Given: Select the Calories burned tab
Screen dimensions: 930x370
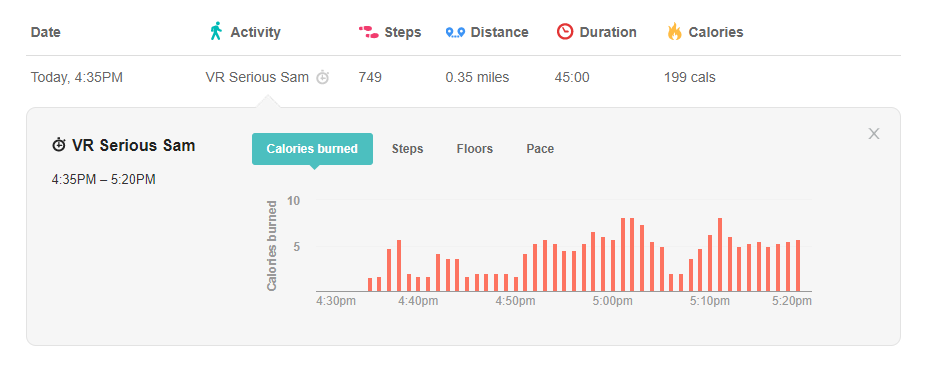Looking at the screenshot, I should [x=312, y=149].
